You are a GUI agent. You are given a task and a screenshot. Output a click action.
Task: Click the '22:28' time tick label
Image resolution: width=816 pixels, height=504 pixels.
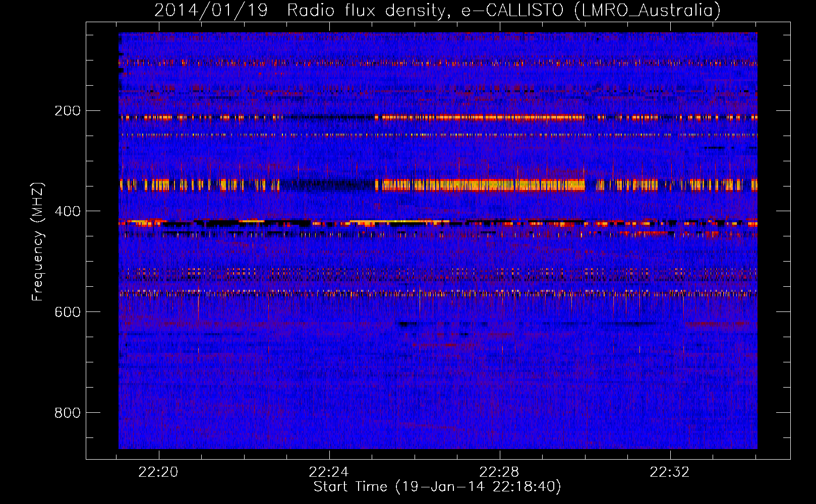[x=499, y=472]
